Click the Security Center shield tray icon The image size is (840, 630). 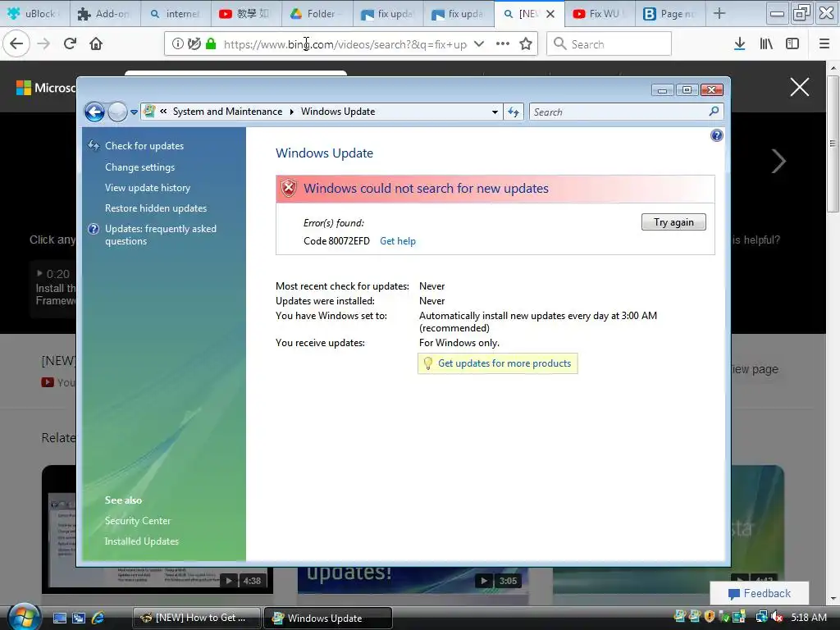(710, 617)
